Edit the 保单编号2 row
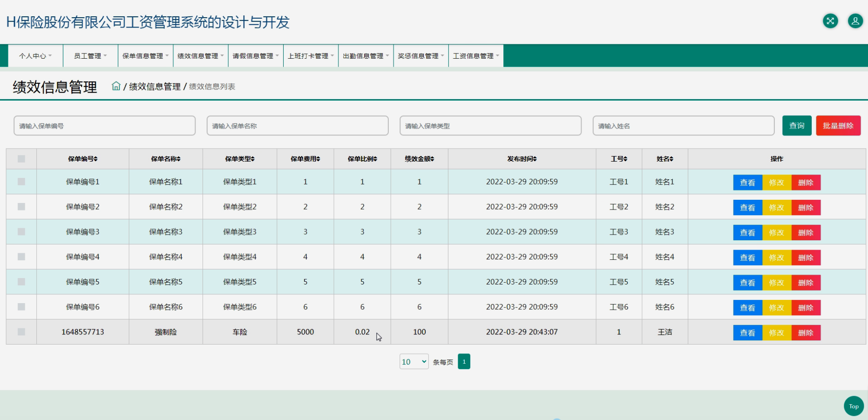Viewport: 868px width, 420px height. click(x=777, y=208)
